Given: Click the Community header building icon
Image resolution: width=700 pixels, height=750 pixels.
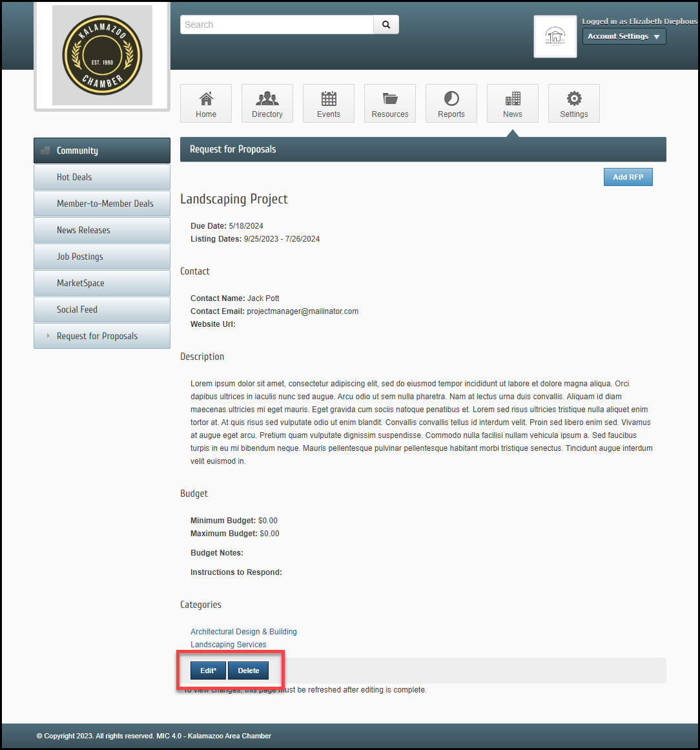Looking at the screenshot, I should point(45,151).
